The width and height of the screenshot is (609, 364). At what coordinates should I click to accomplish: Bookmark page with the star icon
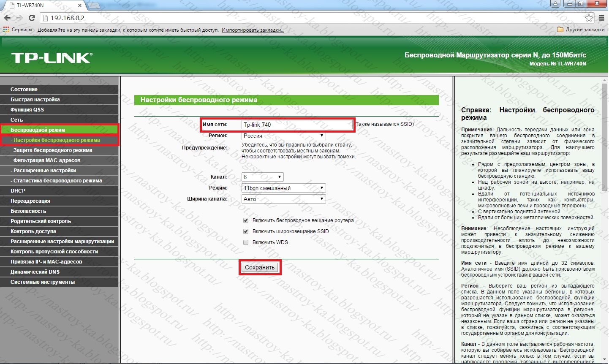tap(589, 18)
